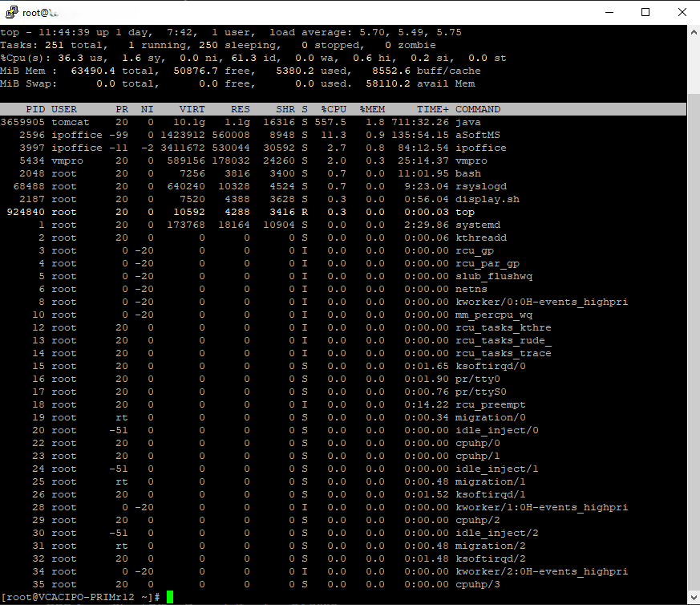Click the idle_inject/2 command

tap(497, 534)
